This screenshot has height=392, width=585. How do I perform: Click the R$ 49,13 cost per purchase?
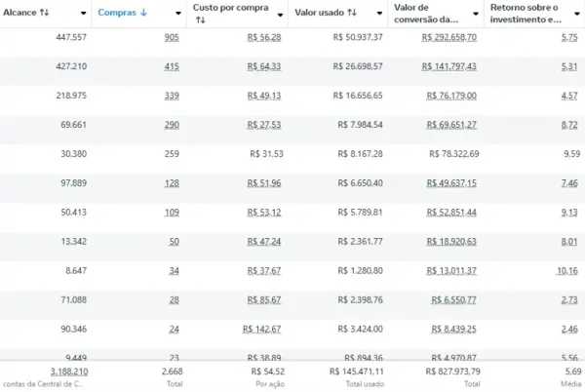pos(264,96)
